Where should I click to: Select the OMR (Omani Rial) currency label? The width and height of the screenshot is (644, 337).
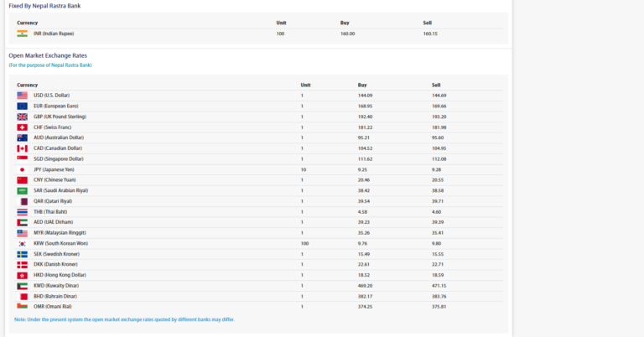(53, 306)
